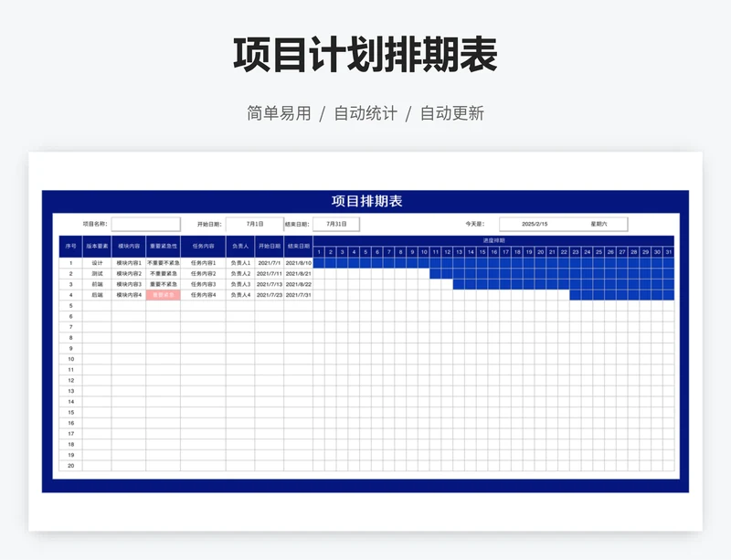Image resolution: width=731 pixels, height=560 pixels.
Task: Click the 负责人1 cell
Action: pyautogui.click(x=240, y=263)
